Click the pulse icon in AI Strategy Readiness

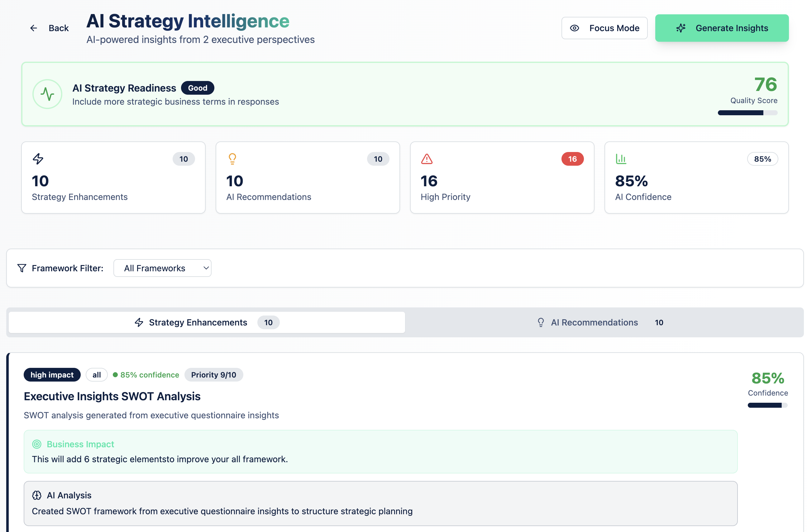click(47, 94)
